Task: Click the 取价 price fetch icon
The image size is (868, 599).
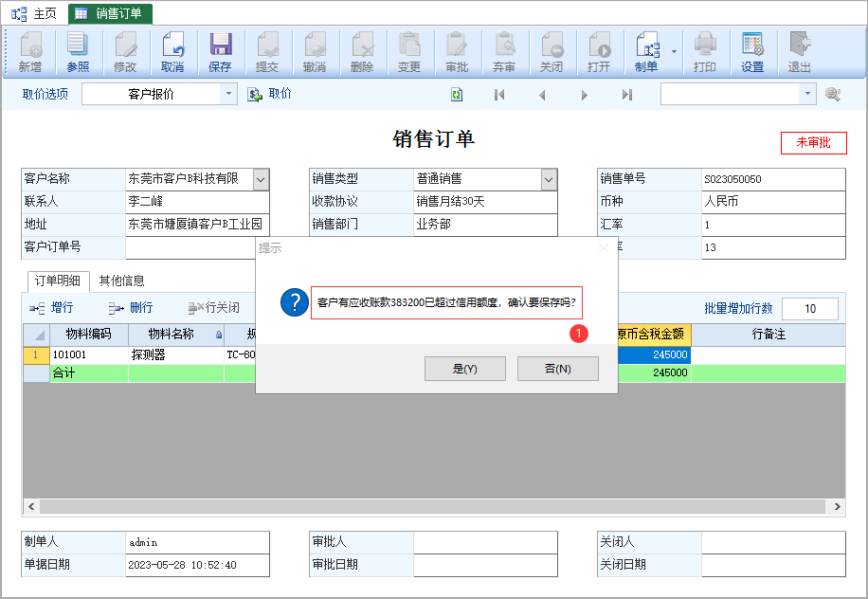Action: coord(255,95)
